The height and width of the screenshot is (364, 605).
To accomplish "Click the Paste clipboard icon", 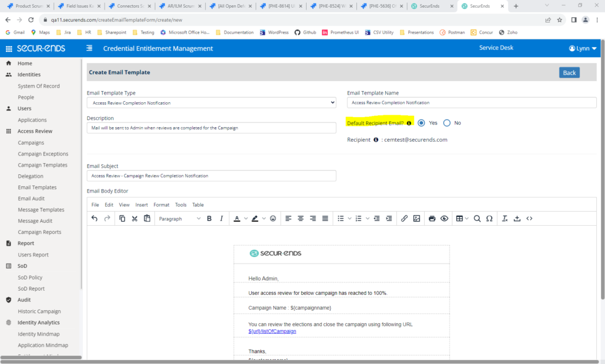I will click(x=147, y=219).
